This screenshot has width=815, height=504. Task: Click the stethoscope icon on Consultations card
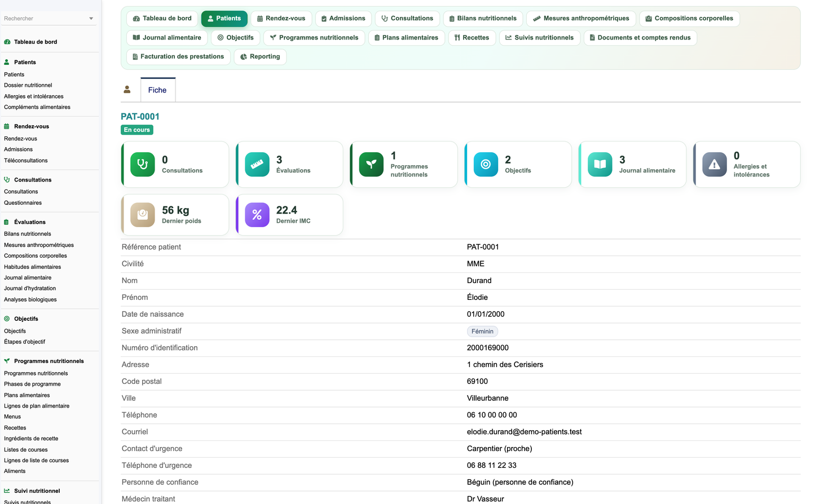point(143,165)
